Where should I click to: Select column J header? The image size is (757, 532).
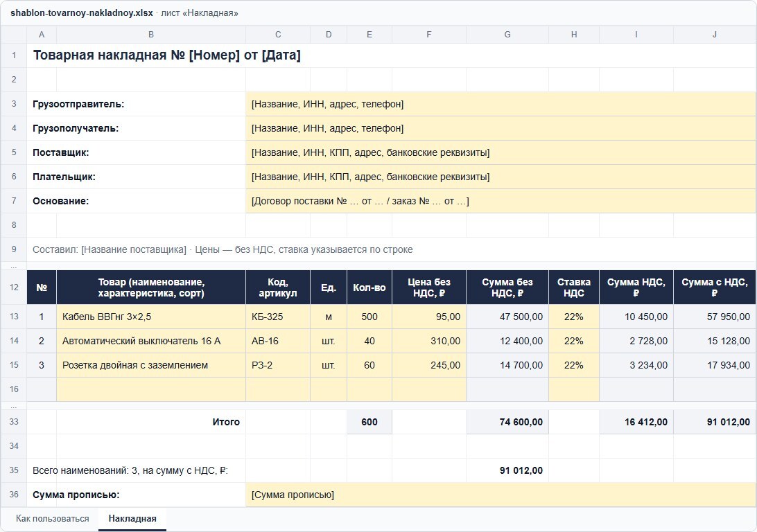(x=715, y=35)
